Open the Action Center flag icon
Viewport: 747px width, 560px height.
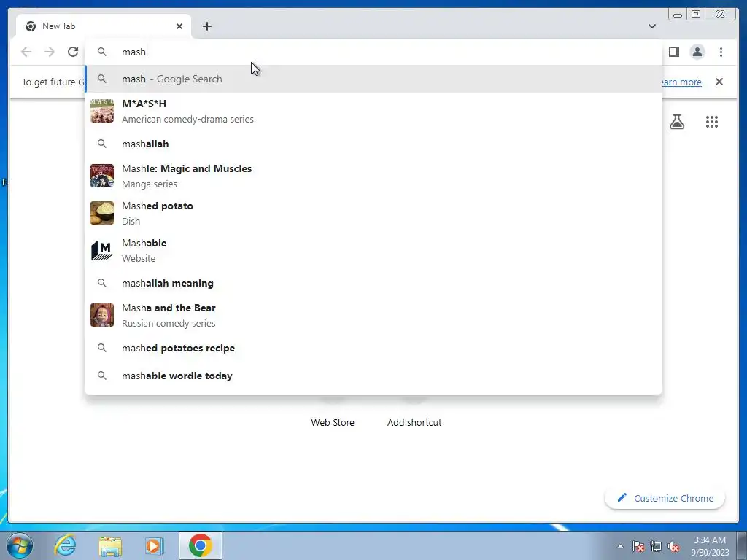pos(638,546)
